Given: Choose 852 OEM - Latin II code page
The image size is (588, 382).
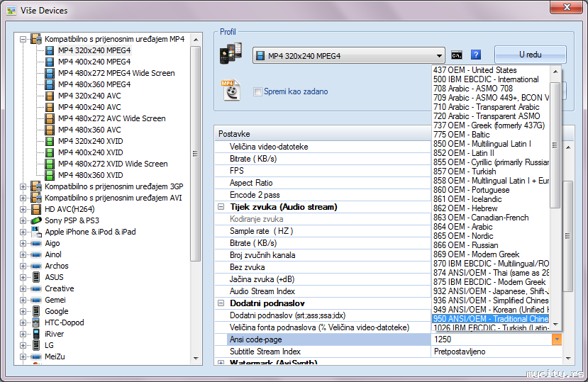Looking at the screenshot, I should [x=491, y=153].
